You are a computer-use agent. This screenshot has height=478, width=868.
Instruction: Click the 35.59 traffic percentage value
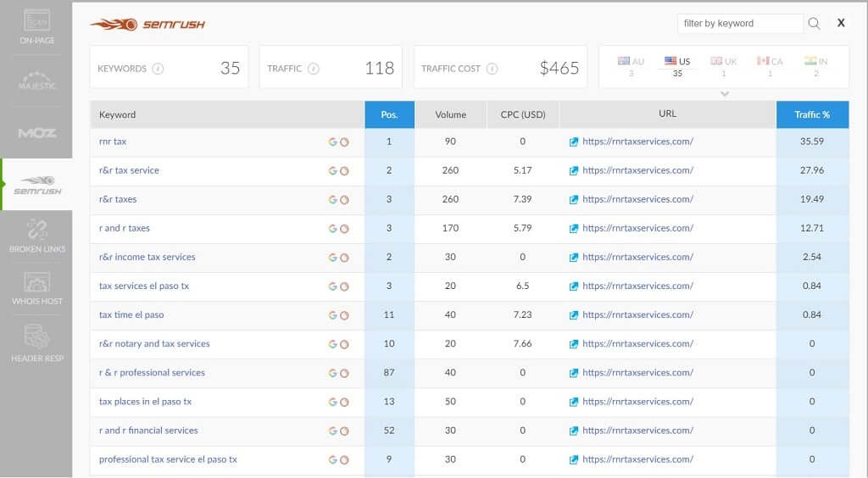812,142
